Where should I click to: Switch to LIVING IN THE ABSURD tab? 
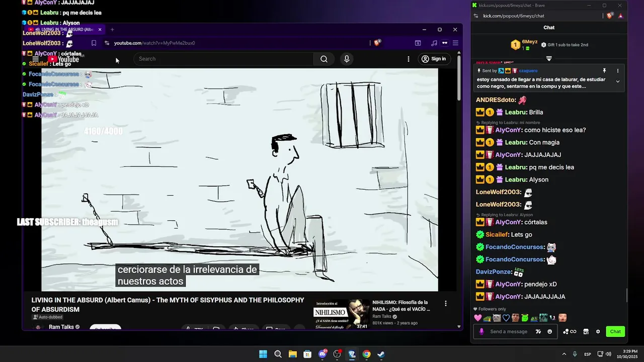(x=65, y=30)
